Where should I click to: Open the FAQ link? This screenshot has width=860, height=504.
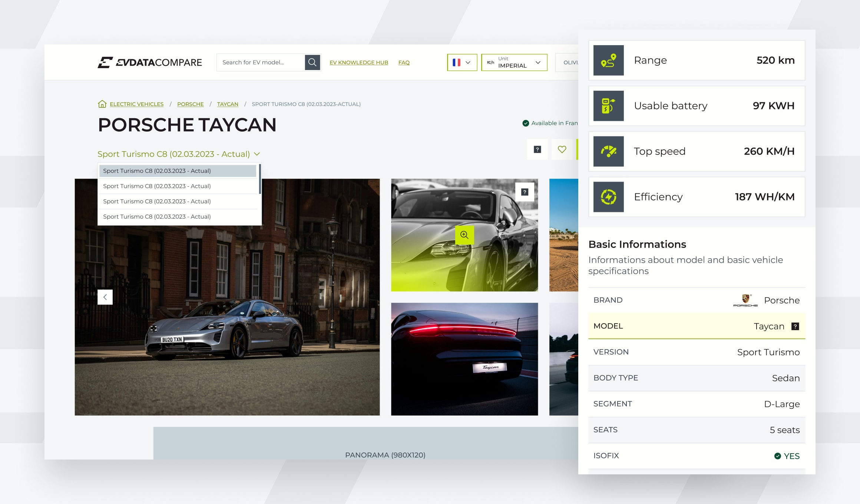404,62
